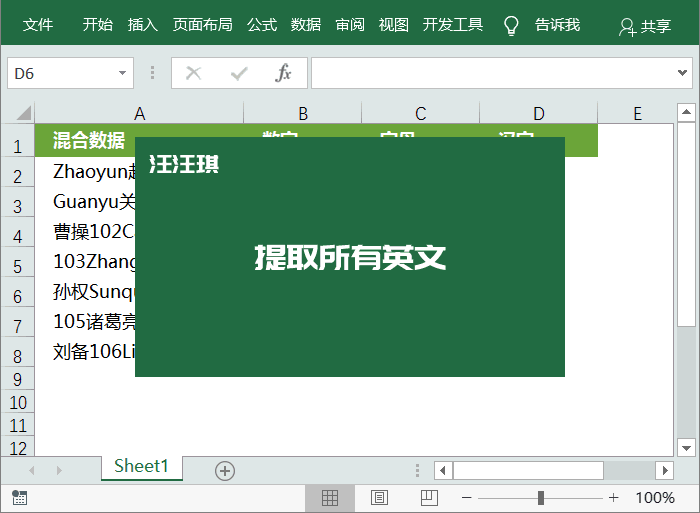The image size is (700, 513).
Task: Expand the formula bar with chevron
Action: [682, 73]
